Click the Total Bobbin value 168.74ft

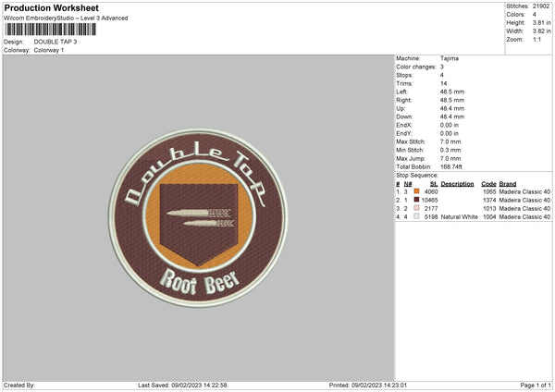pos(451,166)
